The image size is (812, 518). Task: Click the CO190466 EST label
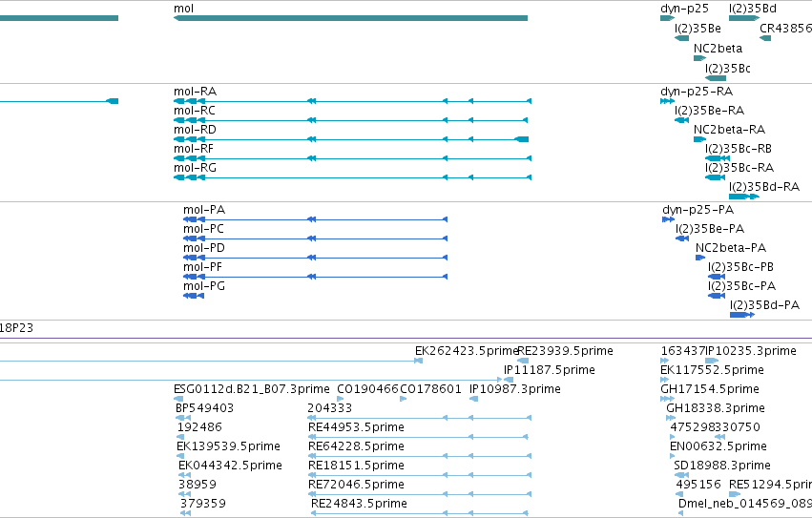tap(367, 389)
